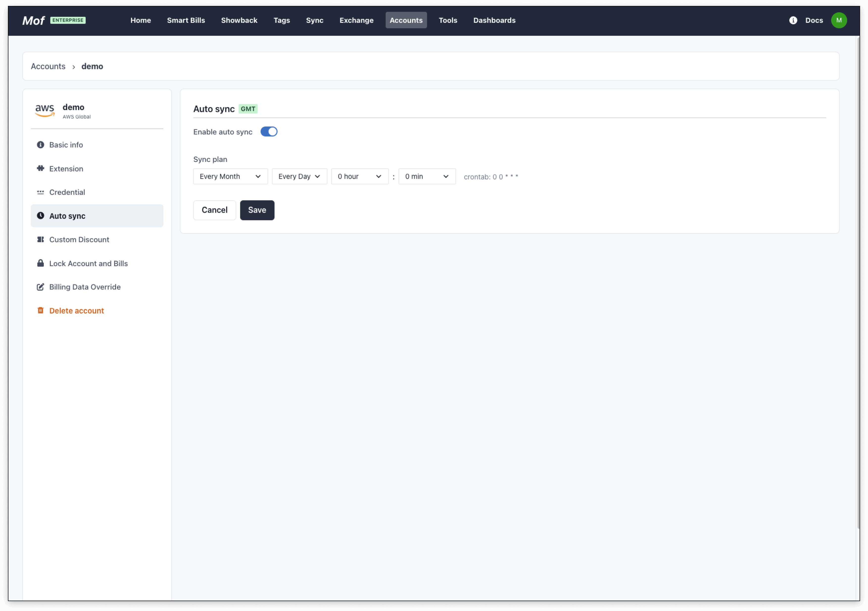This screenshot has height=611, width=868.
Task: Click the Cancel button
Action: (214, 210)
